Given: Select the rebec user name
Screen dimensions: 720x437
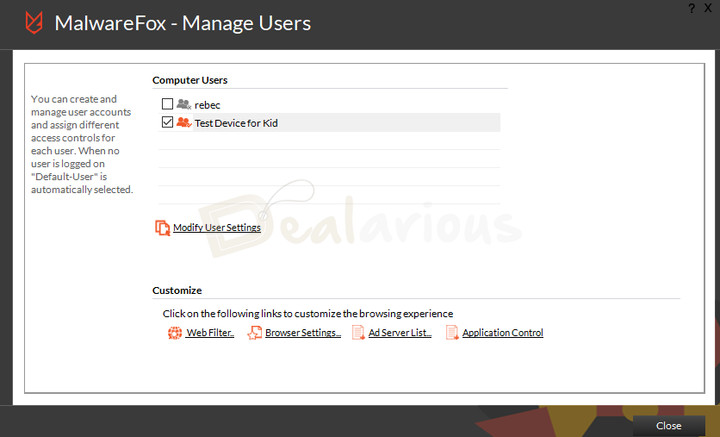Looking at the screenshot, I should [207, 105].
